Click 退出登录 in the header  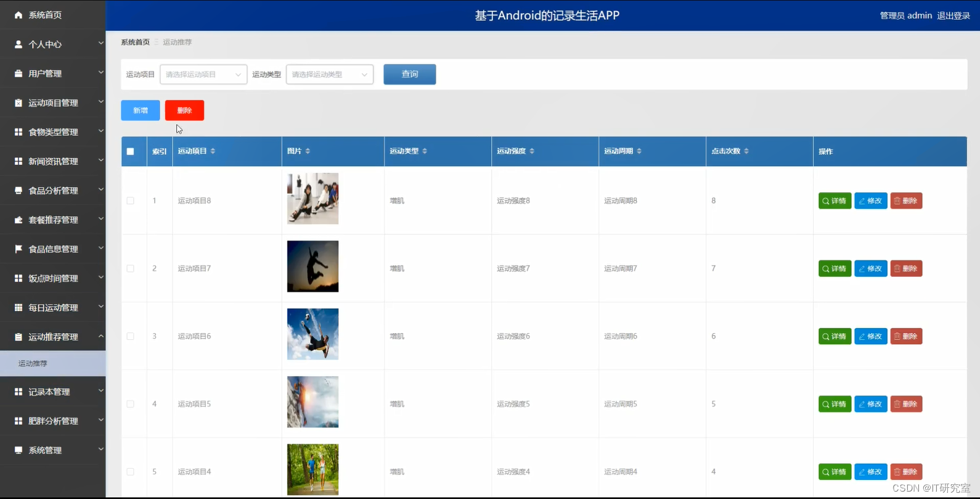(953, 15)
